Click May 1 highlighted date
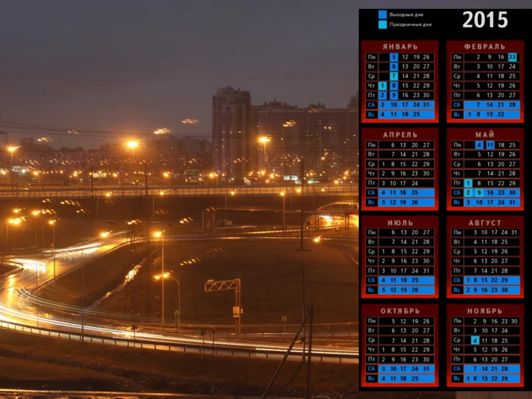The height and width of the screenshot is (399, 532). 468,183
